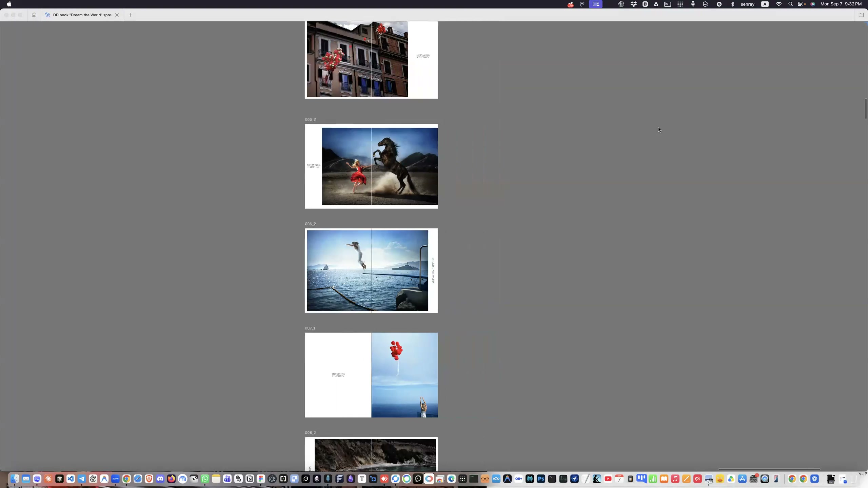868x488 pixels.
Task: Click the Wi-Fi status icon
Action: point(778,4)
